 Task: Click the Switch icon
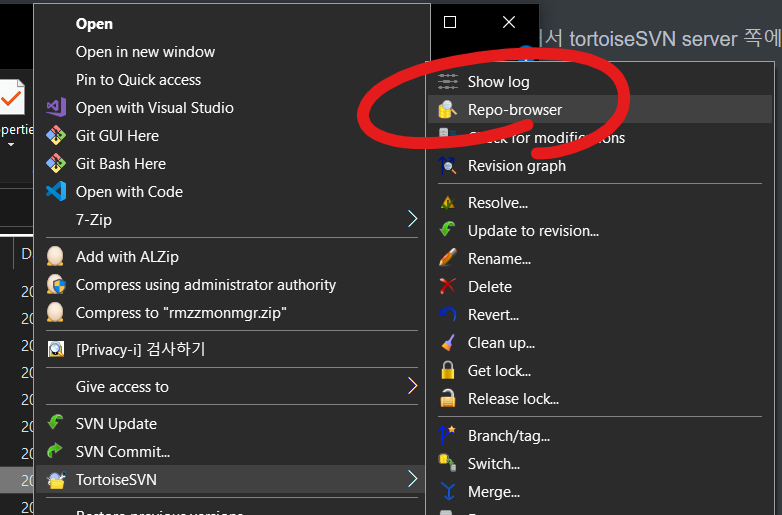point(447,463)
